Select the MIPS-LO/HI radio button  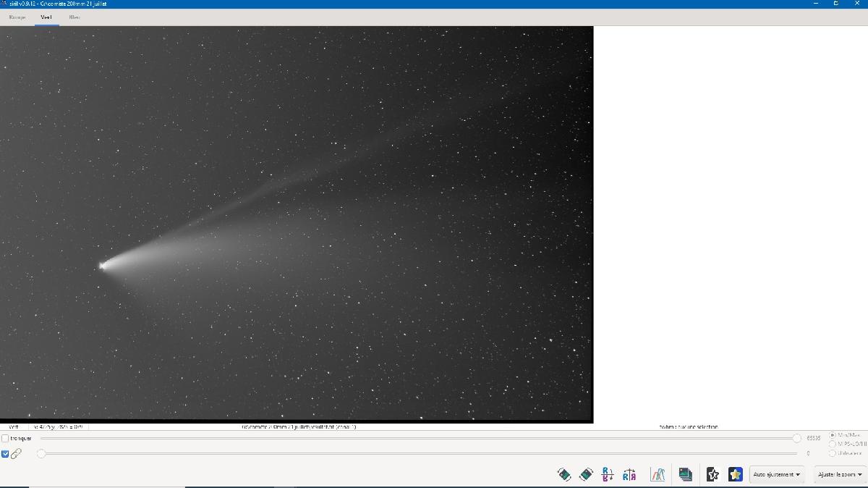point(833,444)
